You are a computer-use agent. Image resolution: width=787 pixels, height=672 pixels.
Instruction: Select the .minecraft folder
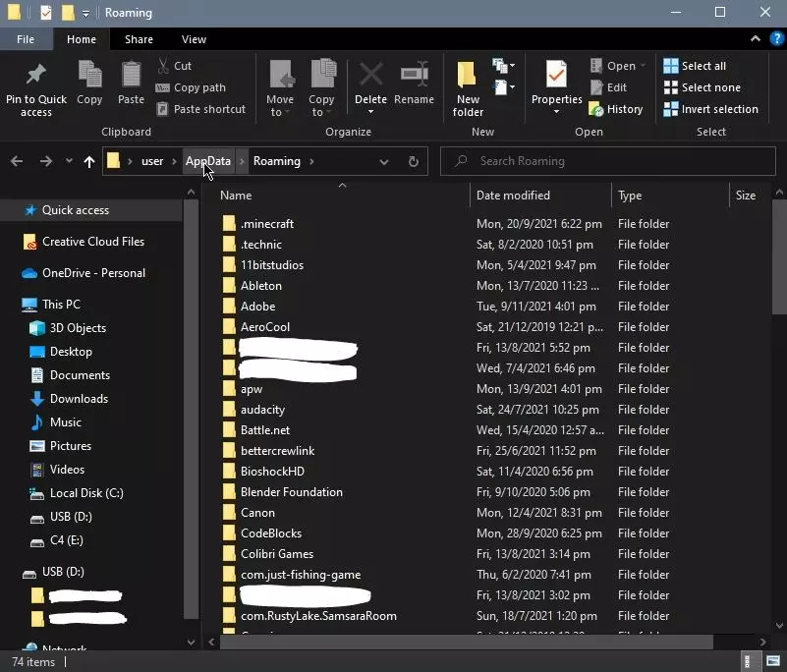coord(267,224)
